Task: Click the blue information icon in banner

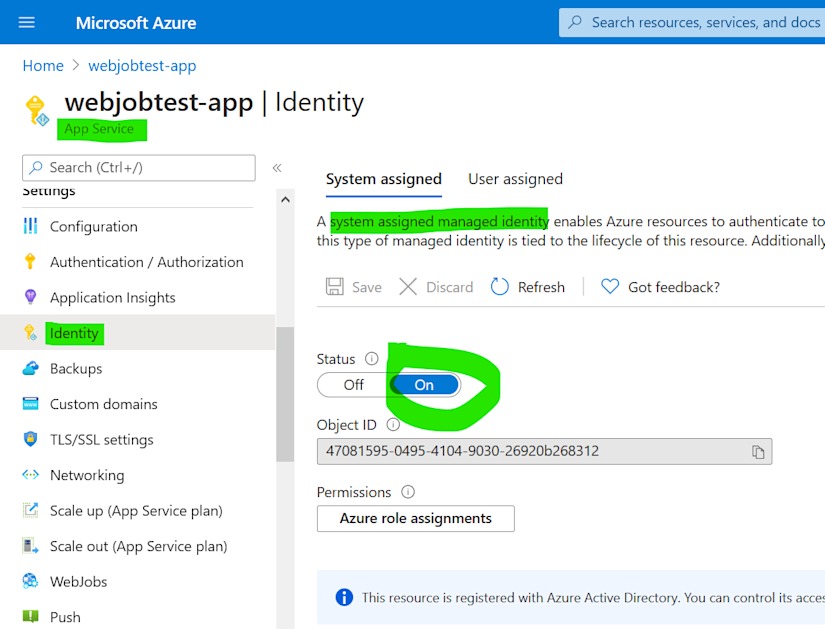Action: [344, 597]
